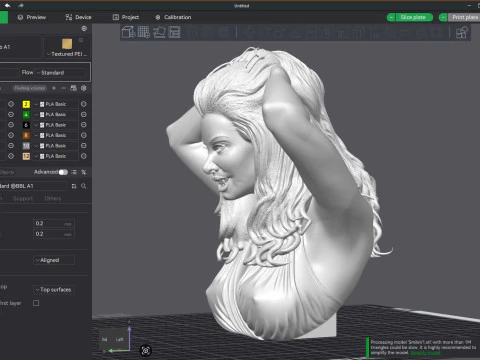
Task: Click the Simplify model link in notification
Action: point(425,353)
